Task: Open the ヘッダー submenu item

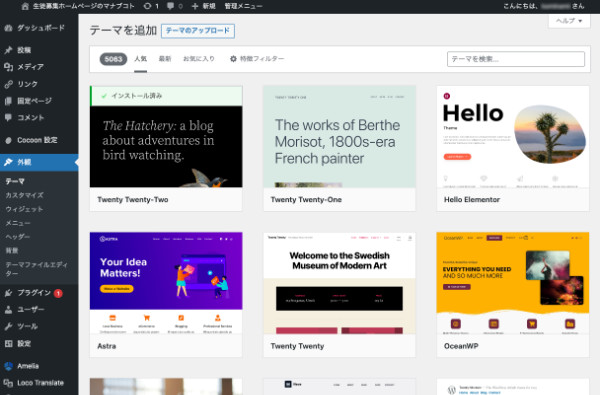Action: pyautogui.click(x=18, y=237)
